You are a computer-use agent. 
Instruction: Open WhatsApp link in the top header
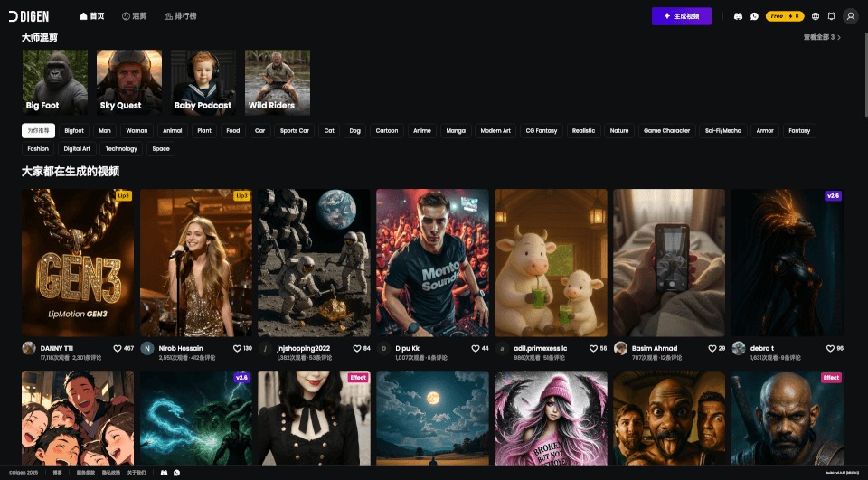pos(754,16)
